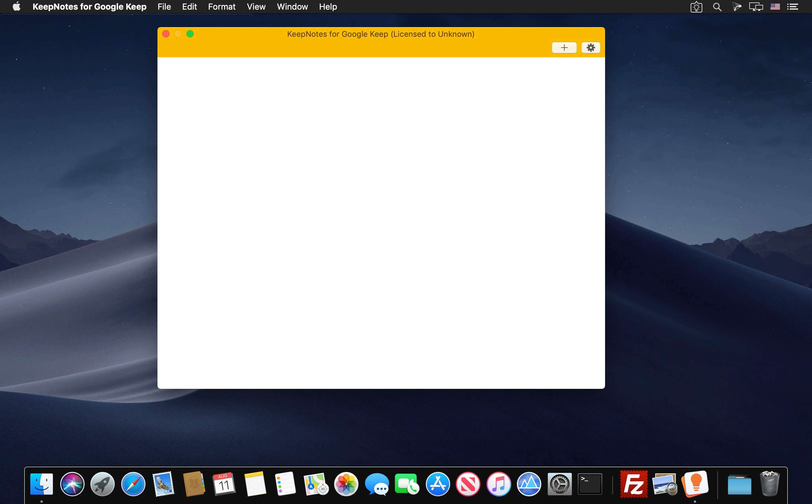Open Trash from the dock
Image resolution: width=812 pixels, height=504 pixels.
[770, 484]
